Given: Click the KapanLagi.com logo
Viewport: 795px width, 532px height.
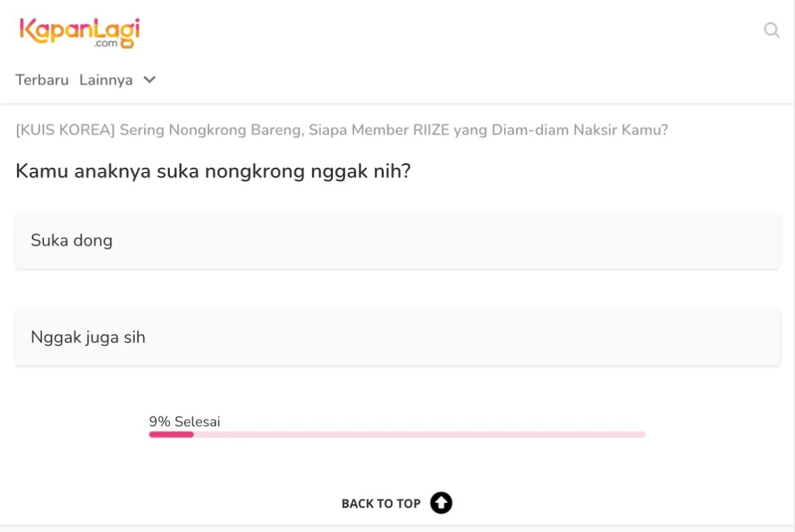Looking at the screenshot, I should click(79, 32).
